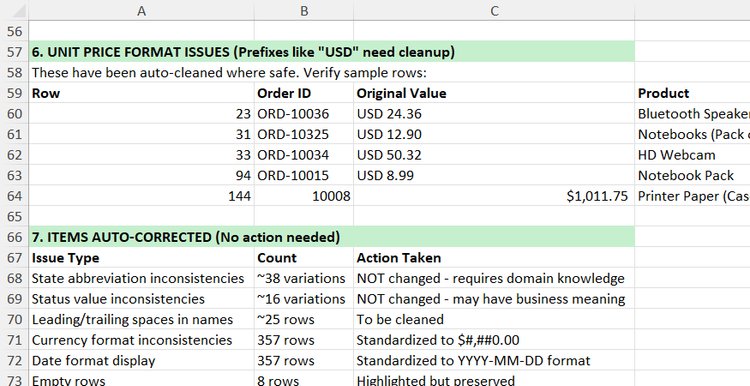Click the 10008 order cell
Image resolution: width=750 pixels, height=386 pixels.
[304, 196]
